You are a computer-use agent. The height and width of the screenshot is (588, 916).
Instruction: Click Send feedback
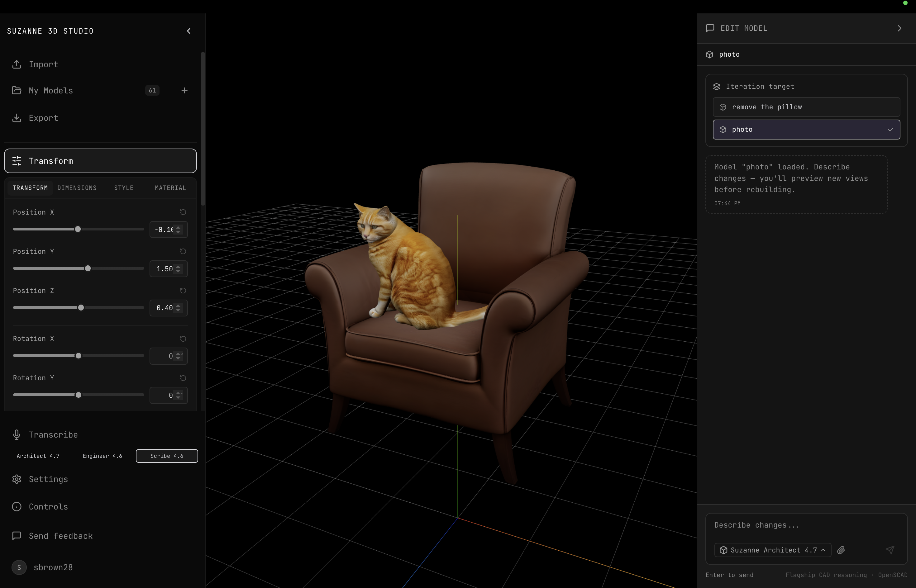61,536
